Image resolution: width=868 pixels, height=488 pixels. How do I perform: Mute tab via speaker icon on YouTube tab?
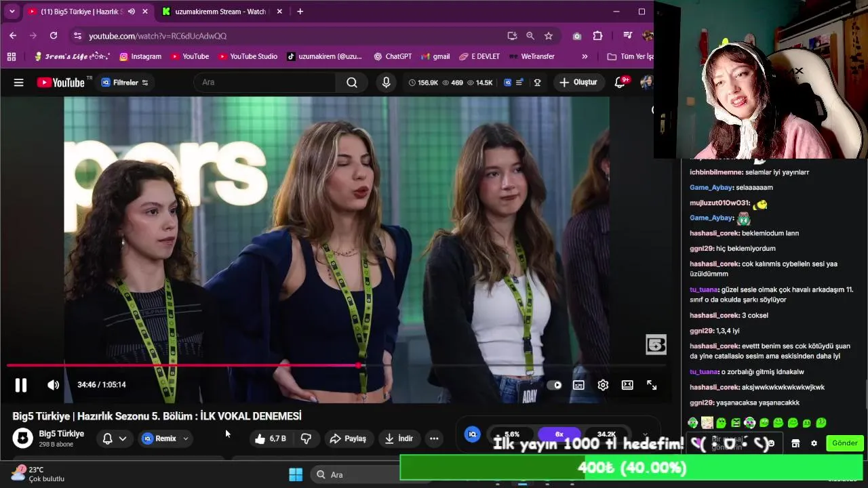pos(131,12)
